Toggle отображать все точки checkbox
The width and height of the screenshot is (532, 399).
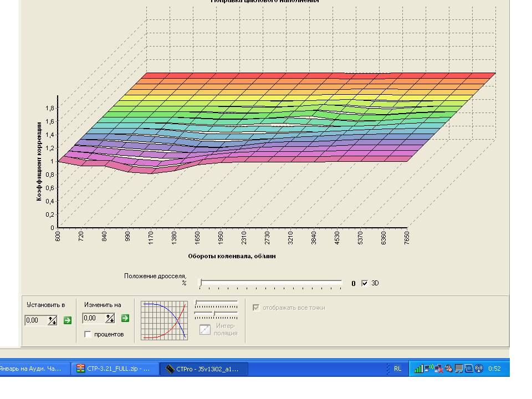tap(256, 308)
